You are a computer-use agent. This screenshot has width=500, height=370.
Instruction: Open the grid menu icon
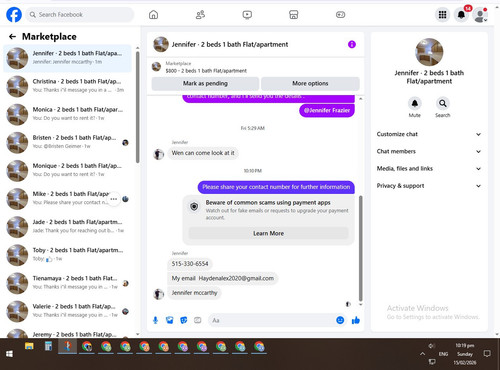coord(442,15)
